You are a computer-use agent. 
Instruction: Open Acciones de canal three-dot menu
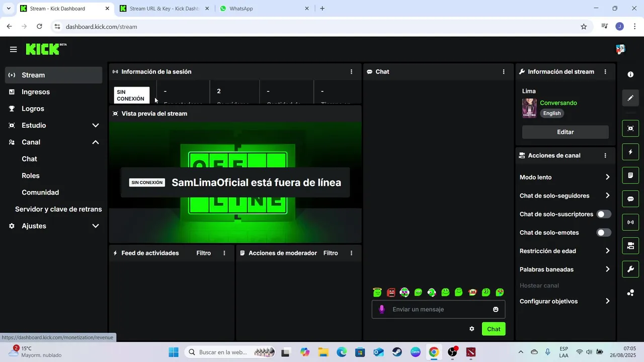tap(605, 156)
